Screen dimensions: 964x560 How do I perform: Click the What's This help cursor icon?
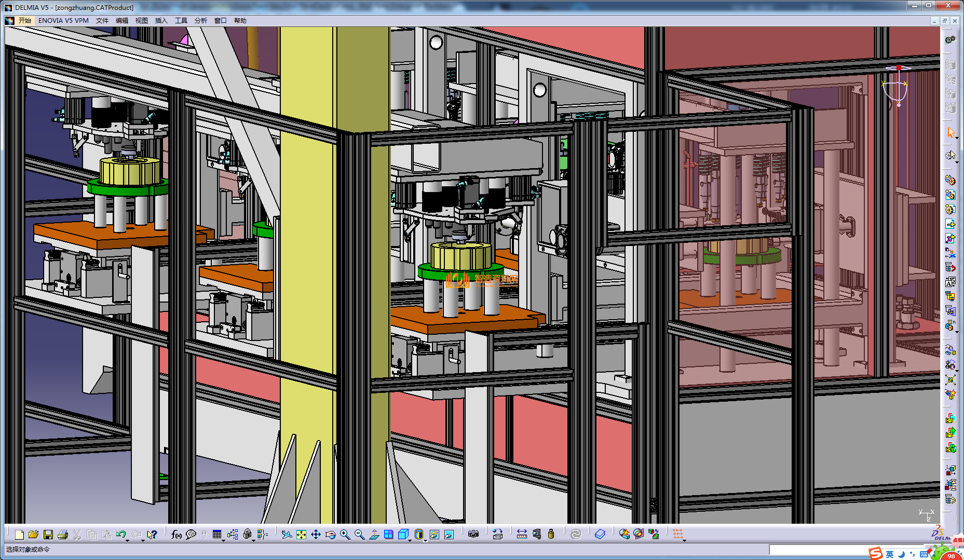(152, 535)
